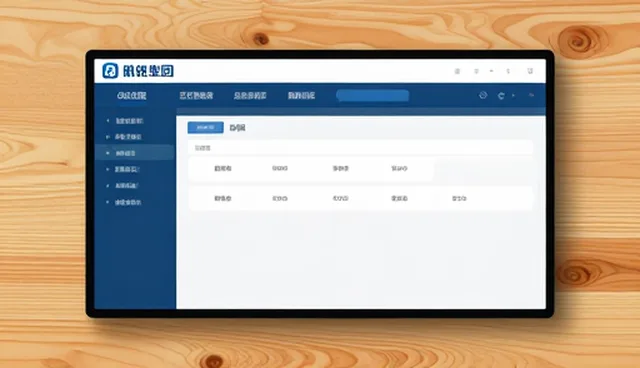This screenshot has width=640, height=368.
Task: Open the fourth tab before the search field
Action: tap(301, 95)
